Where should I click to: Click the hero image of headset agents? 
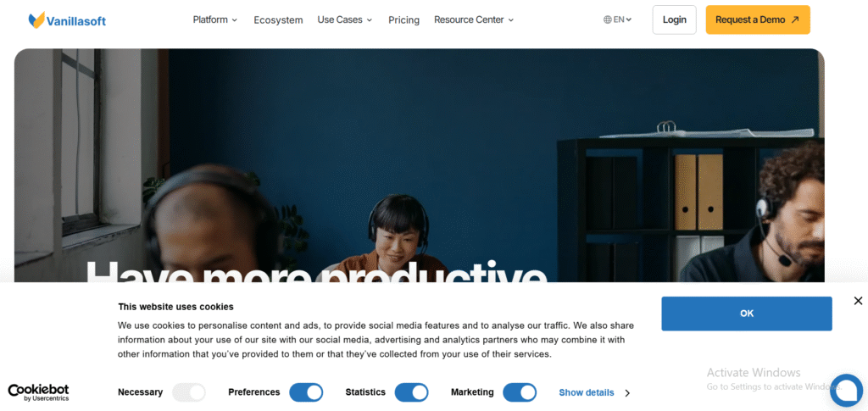coord(419,165)
